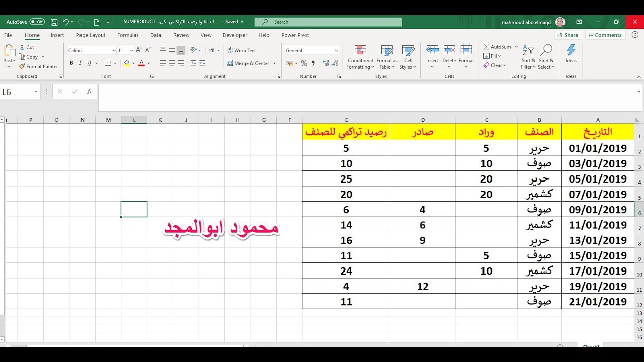Image resolution: width=644 pixels, height=362 pixels.
Task: Apply the red font color
Action: click(141, 63)
